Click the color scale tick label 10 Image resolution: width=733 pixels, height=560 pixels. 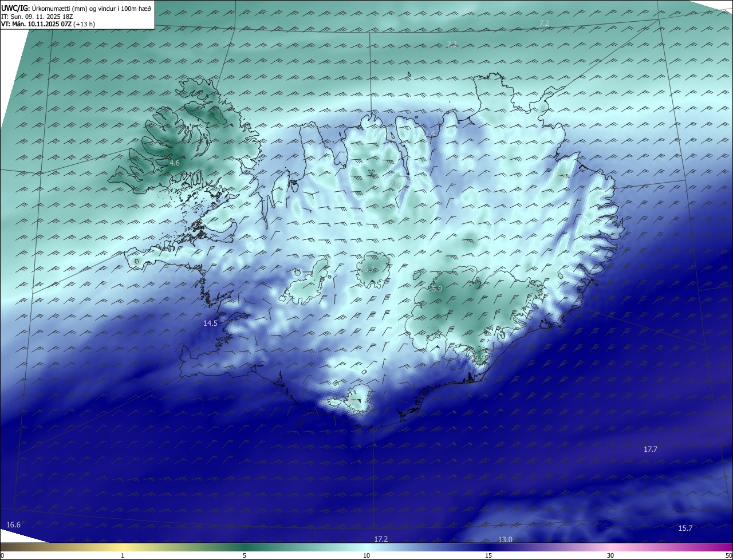pos(366,556)
